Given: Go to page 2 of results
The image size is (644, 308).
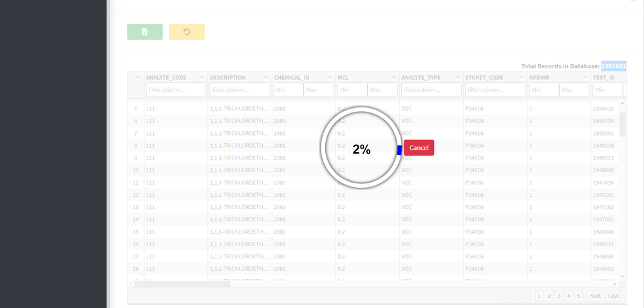Looking at the screenshot, I should (549, 296).
